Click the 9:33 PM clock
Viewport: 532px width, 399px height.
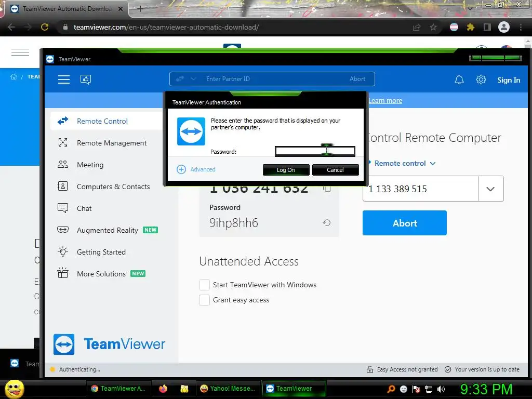pos(486,389)
